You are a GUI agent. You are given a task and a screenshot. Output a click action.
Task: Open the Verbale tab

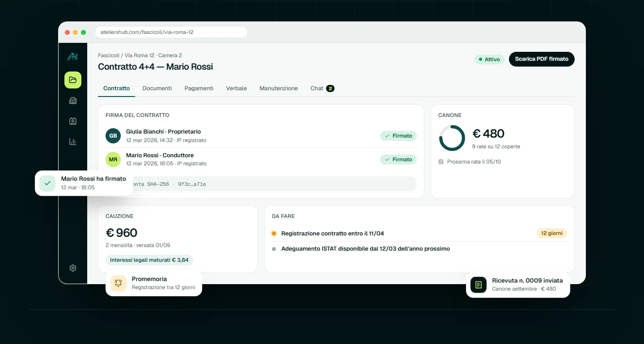(x=237, y=88)
